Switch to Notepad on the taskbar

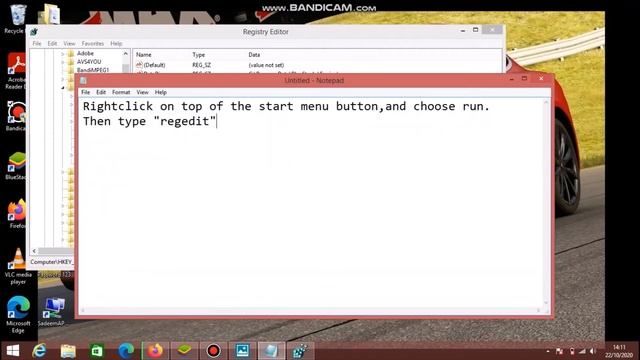(x=271, y=351)
